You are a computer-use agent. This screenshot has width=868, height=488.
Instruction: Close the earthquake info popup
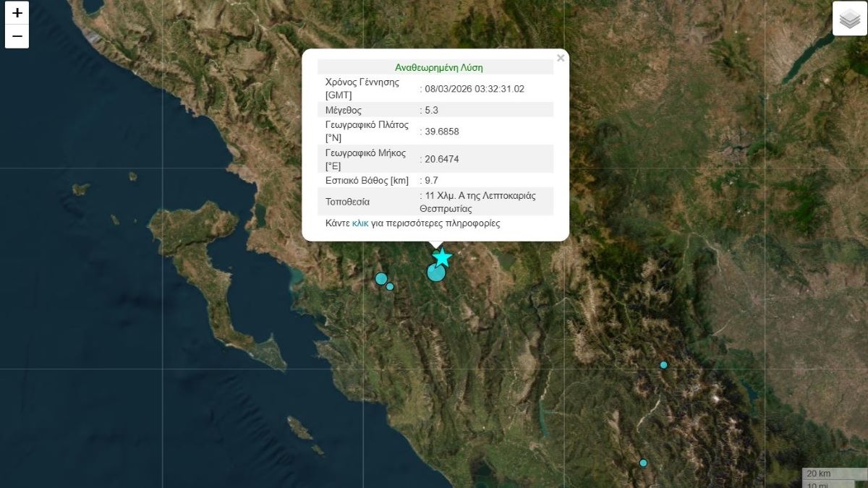coord(560,59)
